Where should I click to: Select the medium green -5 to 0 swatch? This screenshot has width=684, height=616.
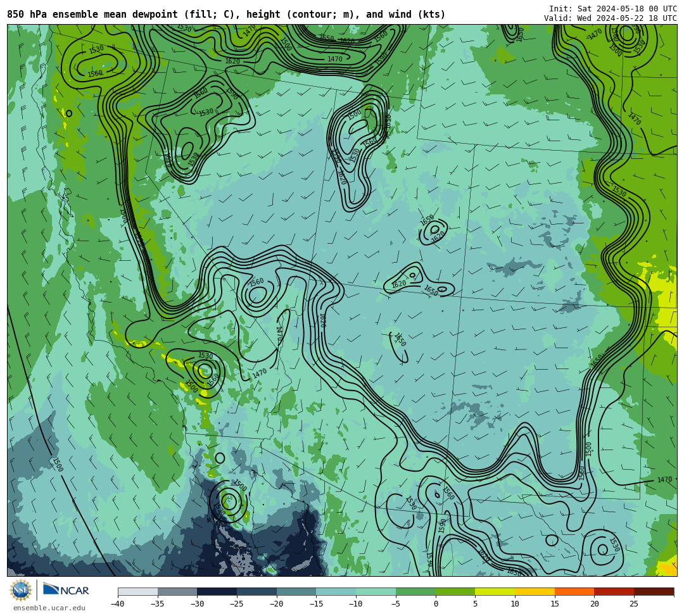(415, 591)
